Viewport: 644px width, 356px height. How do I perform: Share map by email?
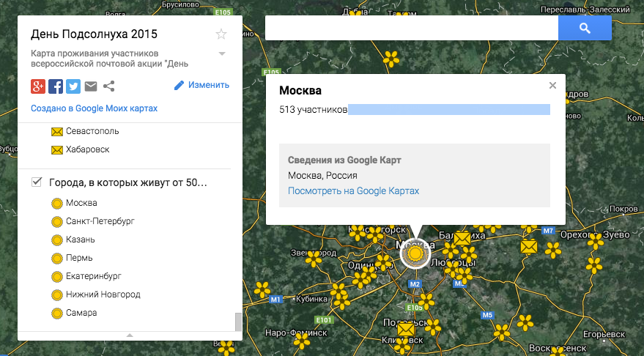click(x=91, y=86)
